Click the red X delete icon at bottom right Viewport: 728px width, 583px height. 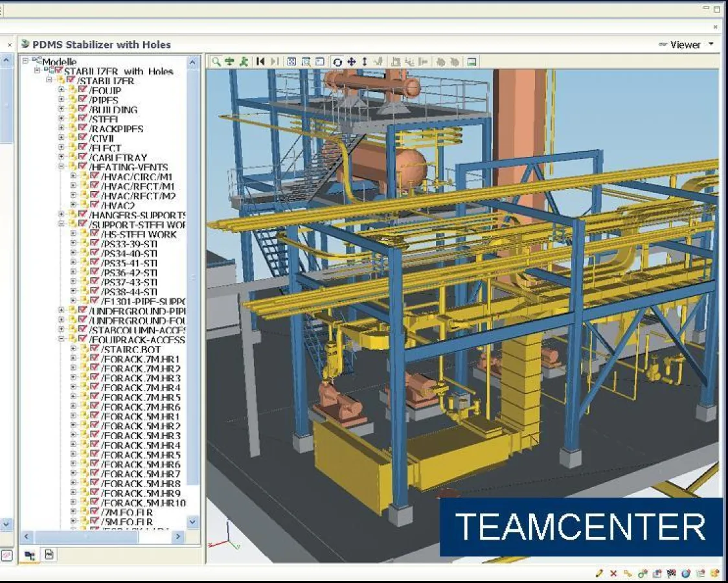pyautogui.click(x=613, y=573)
